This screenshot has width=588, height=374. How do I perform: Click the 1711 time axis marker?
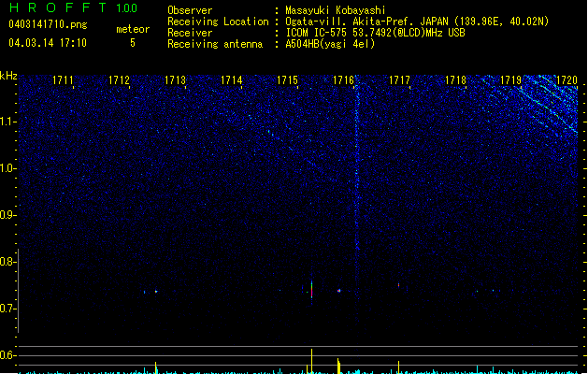click(63, 80)
